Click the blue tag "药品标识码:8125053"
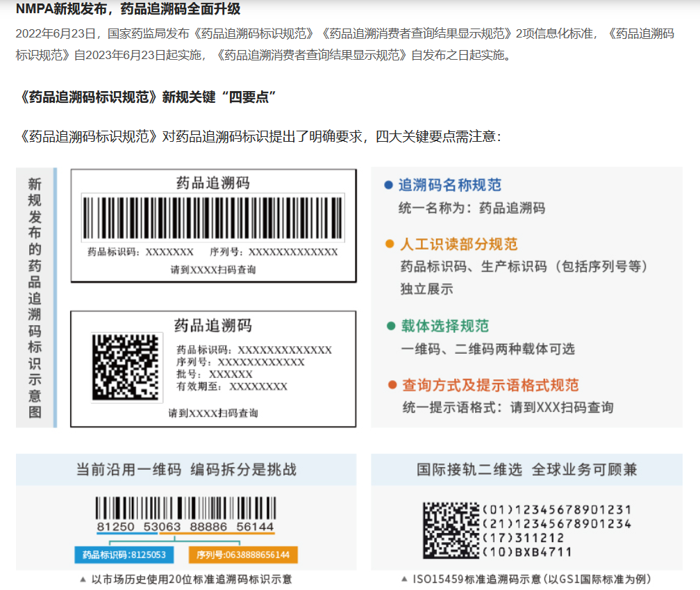The image size is (700, 590). [x=124, y=555]
